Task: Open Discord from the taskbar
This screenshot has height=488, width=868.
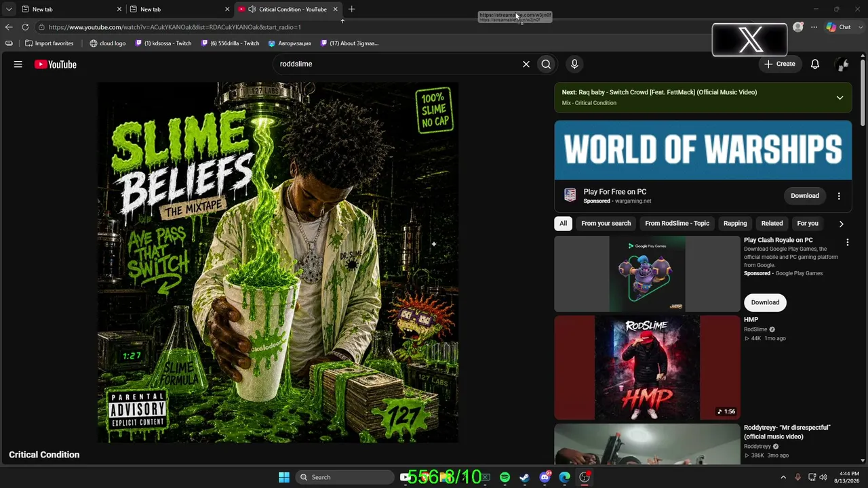Action: 545,477
